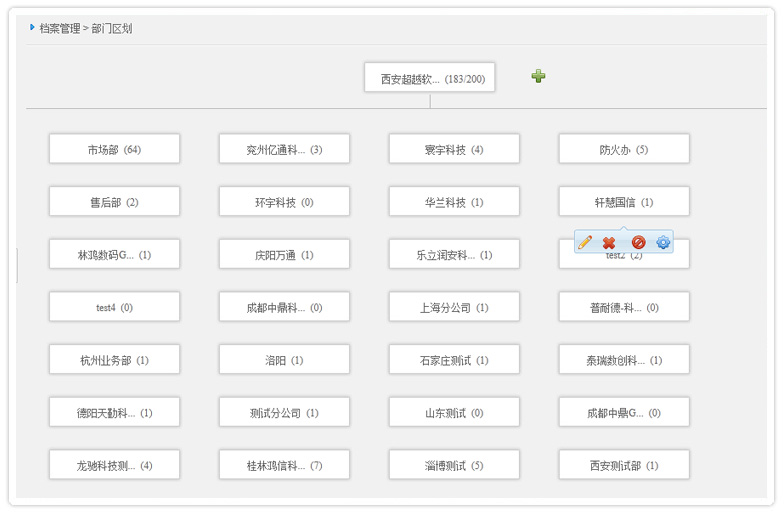The height and width of the screenshot is (515, 784).
Task: Click the left edge panel collapse handle
Action: (17, 266)
